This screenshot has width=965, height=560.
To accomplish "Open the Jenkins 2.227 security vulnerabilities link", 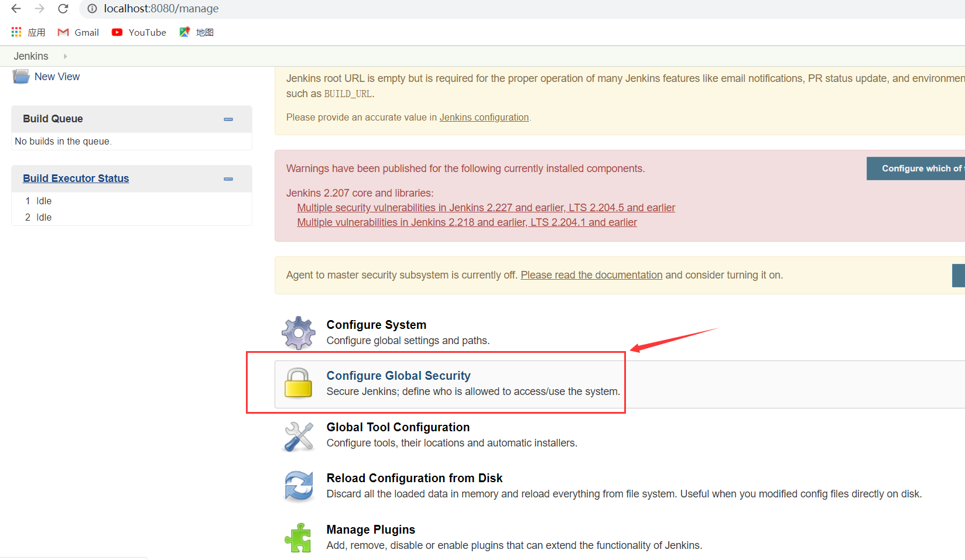I will [x=486, y=208].
